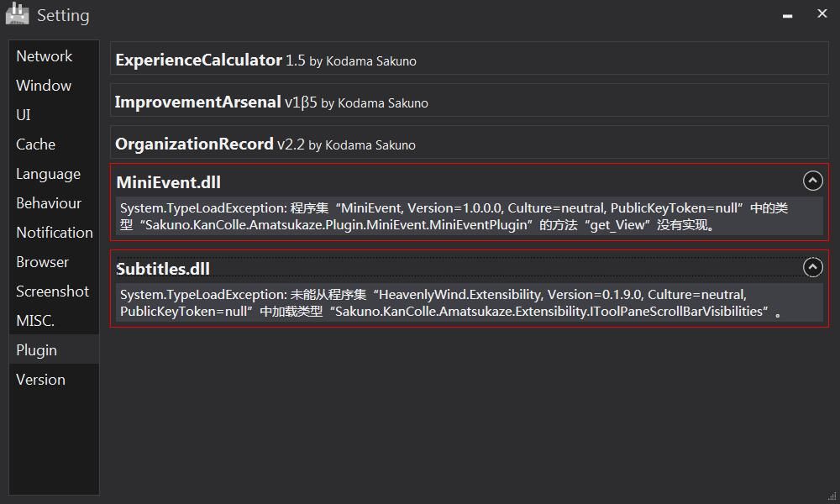Select the Behaviour tab
This screenshot has height=504, width=840.
point(54,203)
